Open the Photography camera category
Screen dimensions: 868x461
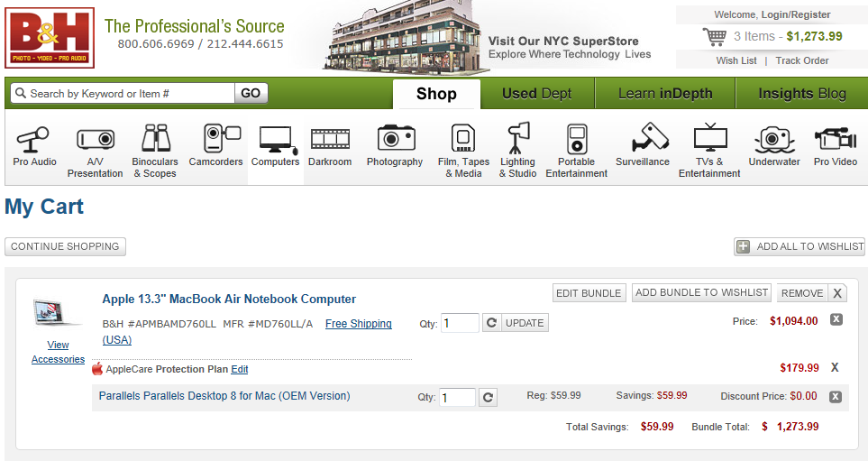[395, 146]
